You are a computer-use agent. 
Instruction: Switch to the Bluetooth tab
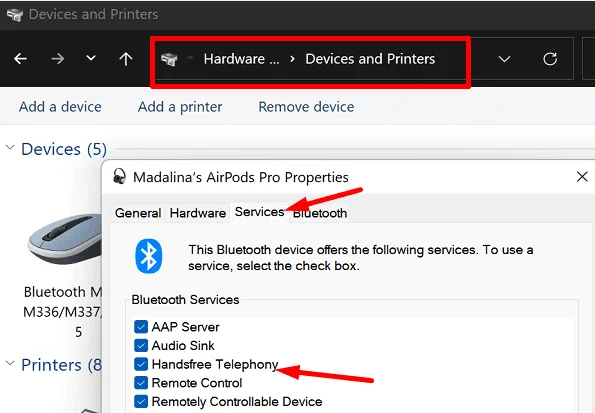tap(320, 213)
